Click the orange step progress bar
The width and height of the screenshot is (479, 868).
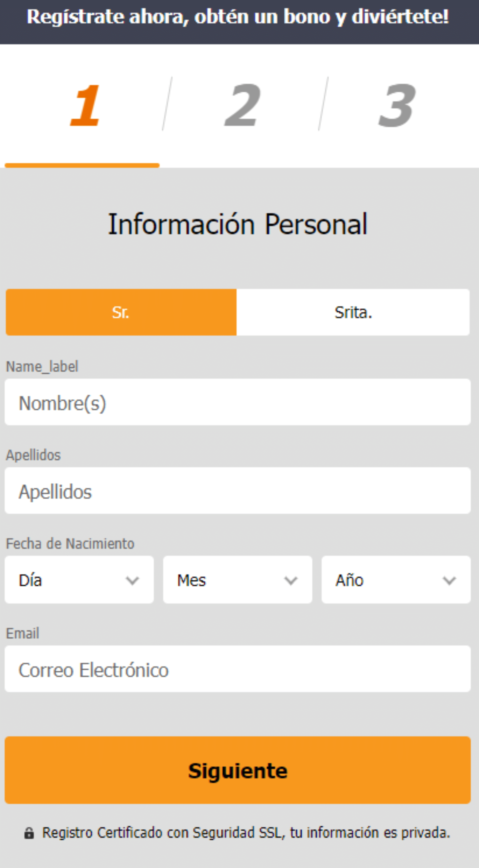82,165
